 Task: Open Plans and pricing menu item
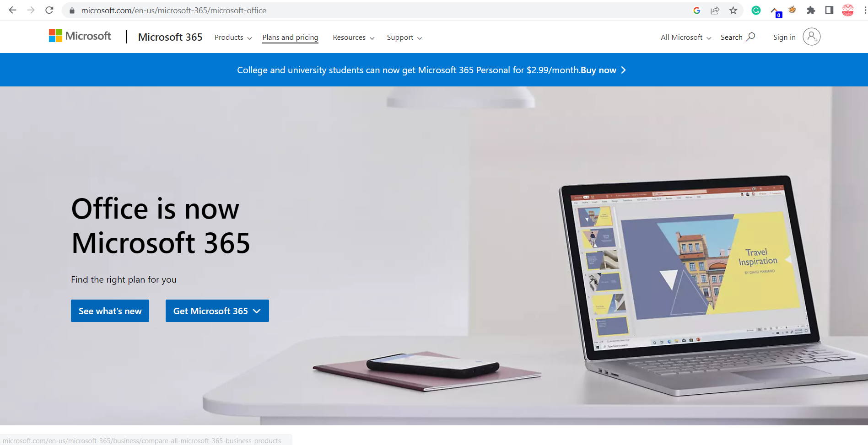[x=290, y=38]
